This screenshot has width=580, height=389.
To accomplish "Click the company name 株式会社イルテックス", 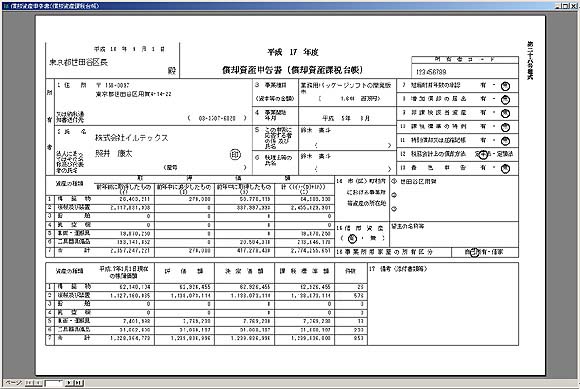I will coord(131,138).
